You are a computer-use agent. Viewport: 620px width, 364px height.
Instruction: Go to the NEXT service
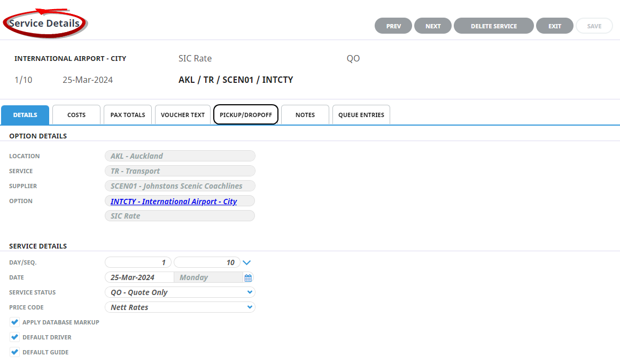[x=433, y=26]
